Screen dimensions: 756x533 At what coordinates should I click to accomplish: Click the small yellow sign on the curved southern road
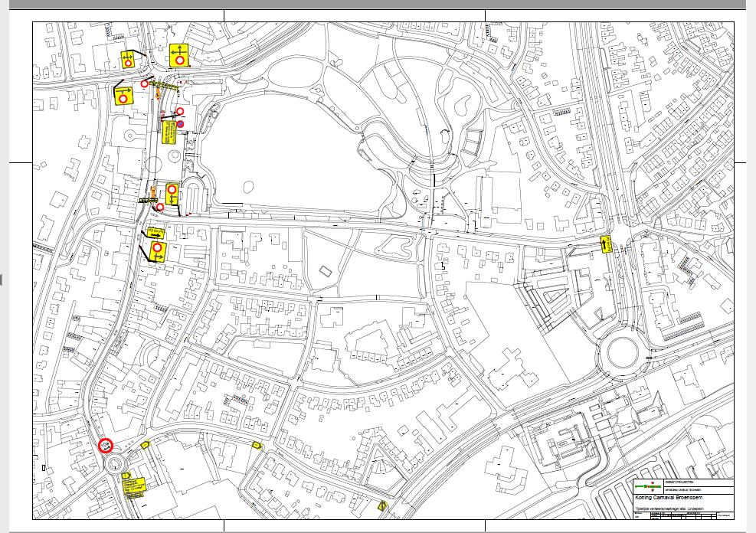257,446
